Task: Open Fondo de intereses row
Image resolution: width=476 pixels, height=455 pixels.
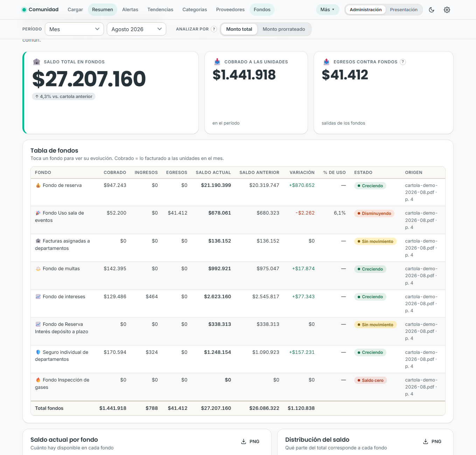Action: pyautogui.click(x=238, y=303)
